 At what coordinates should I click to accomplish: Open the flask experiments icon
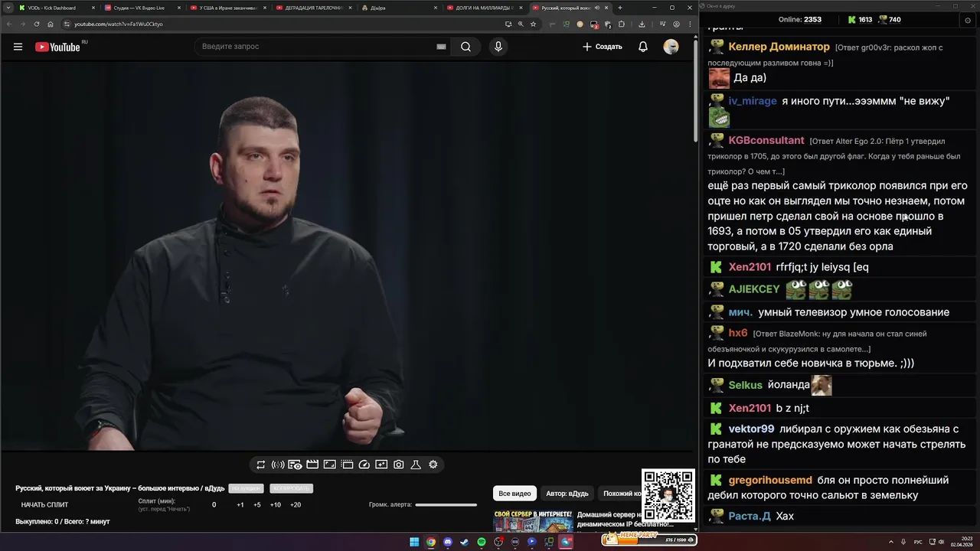[x=416, y=465]
